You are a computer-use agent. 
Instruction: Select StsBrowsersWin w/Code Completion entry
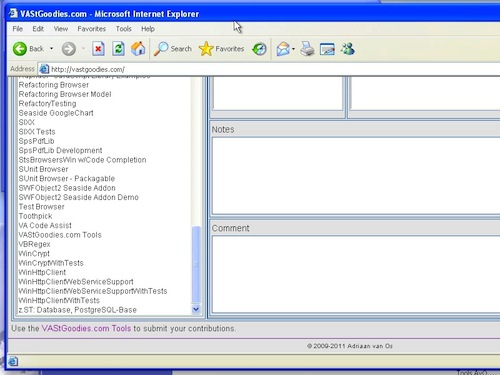(82, 160)
